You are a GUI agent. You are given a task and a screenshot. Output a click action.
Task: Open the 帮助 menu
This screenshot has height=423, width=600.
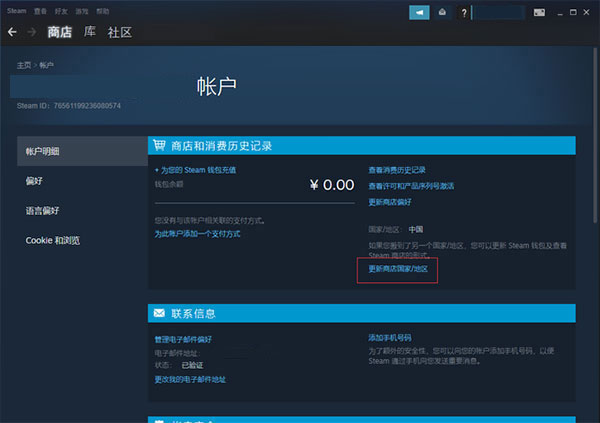[x=103, y=11]
